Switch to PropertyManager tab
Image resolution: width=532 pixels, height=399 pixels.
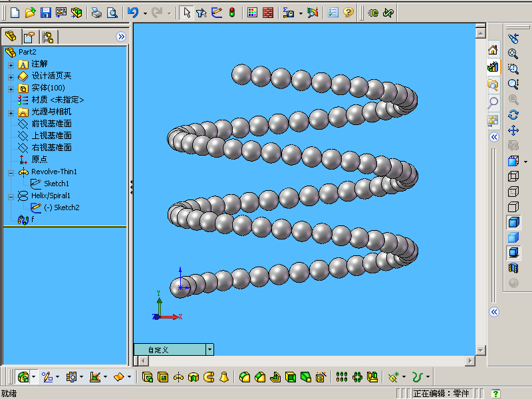coord(29,37)
